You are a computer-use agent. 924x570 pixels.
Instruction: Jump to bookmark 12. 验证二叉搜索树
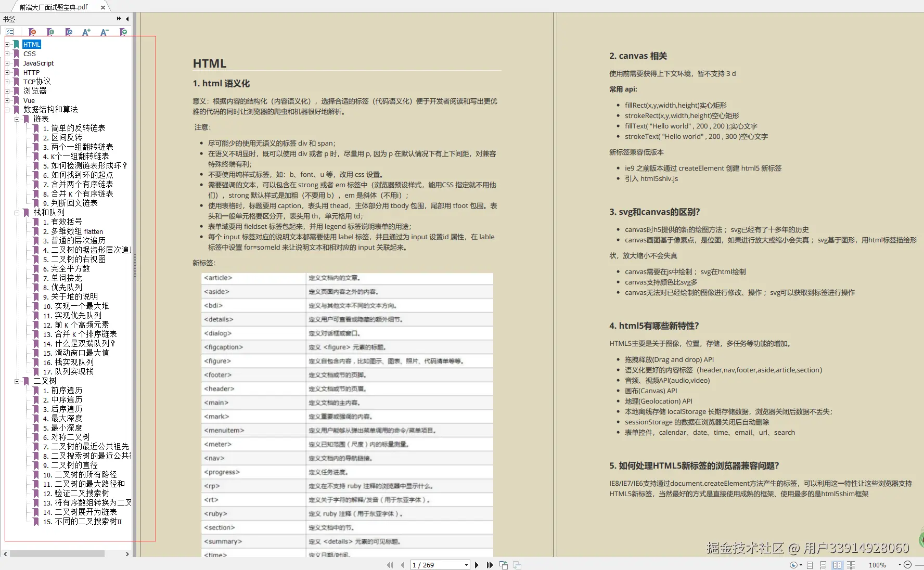point(76,494)
